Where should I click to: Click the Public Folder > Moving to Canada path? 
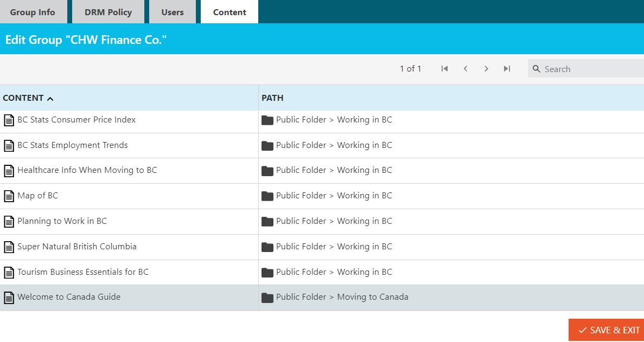342,297
